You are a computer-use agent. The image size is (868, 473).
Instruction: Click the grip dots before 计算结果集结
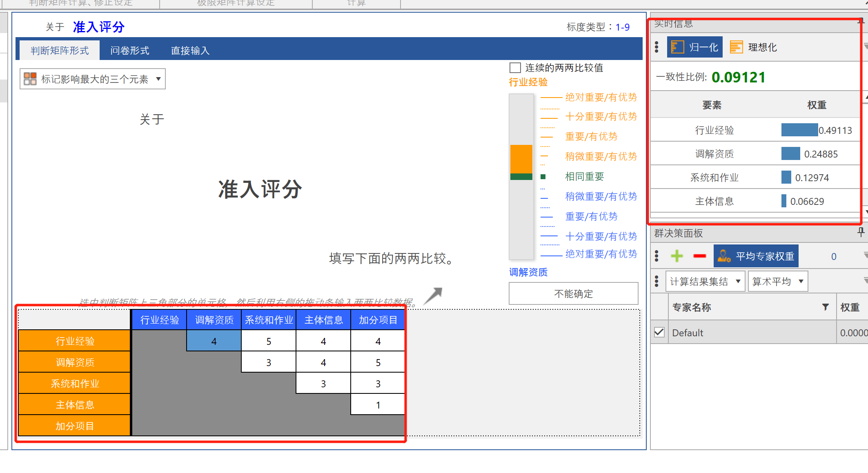pos(657,281)
